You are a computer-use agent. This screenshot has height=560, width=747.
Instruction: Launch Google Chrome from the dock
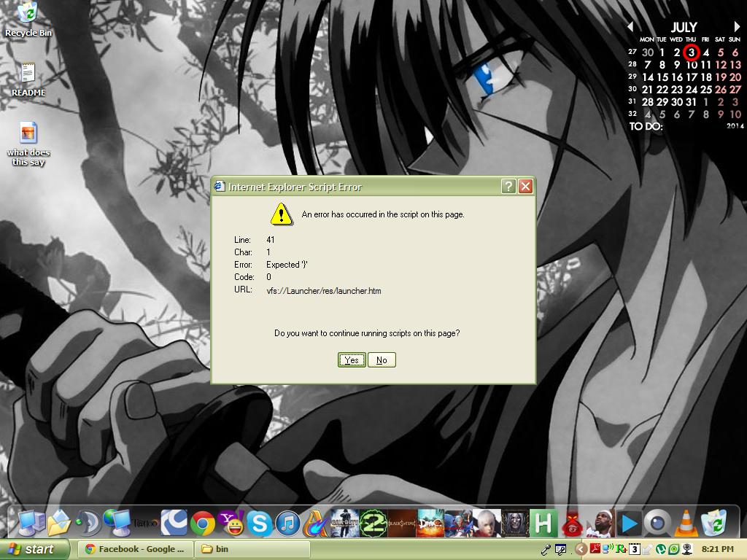pos(203,523)
